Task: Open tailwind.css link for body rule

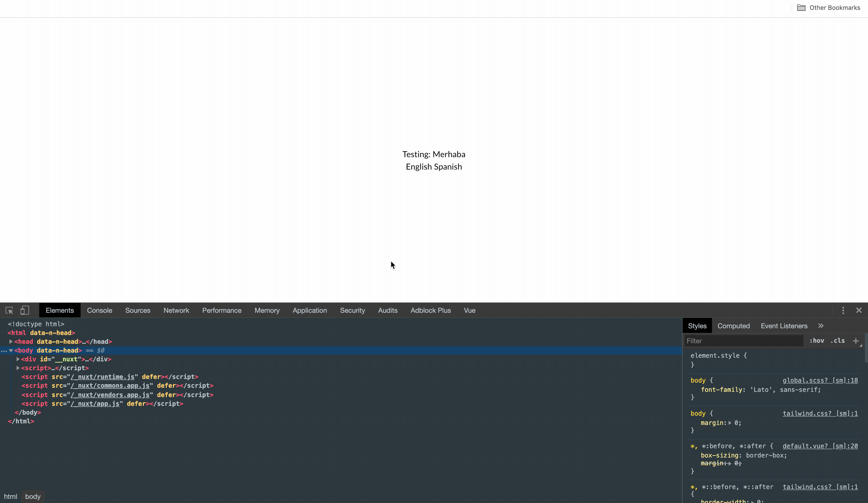Action: click(820, 413)
